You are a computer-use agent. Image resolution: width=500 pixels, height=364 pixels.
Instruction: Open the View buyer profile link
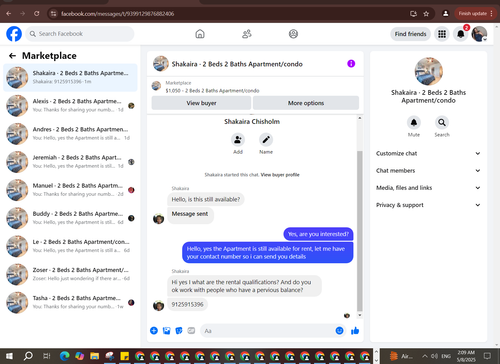[280, 175]
